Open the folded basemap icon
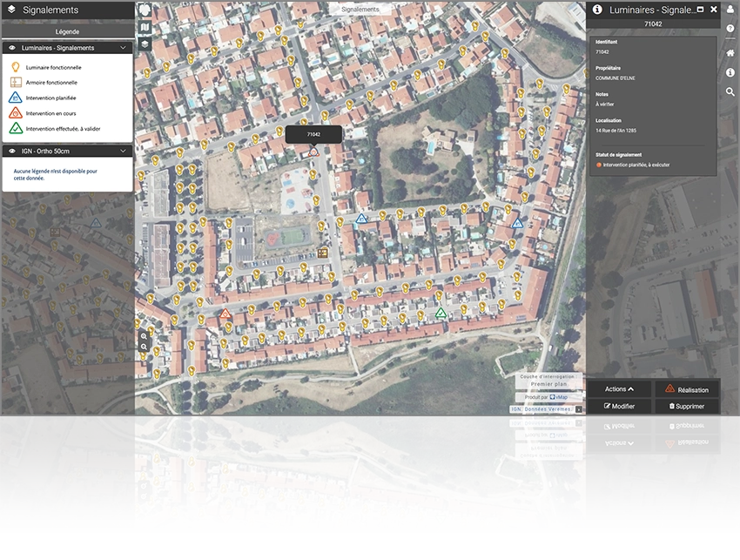 [145, 27]
